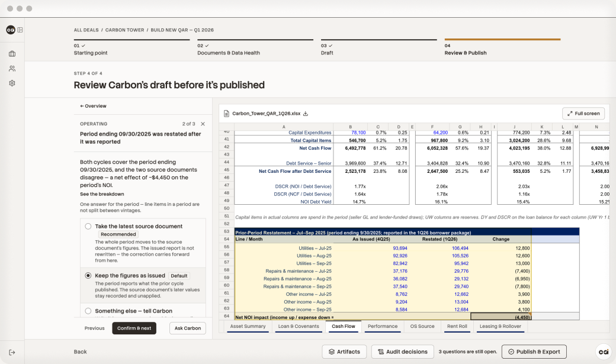
Task: Go to step 03 Draft
Action: tap(378, 49)
